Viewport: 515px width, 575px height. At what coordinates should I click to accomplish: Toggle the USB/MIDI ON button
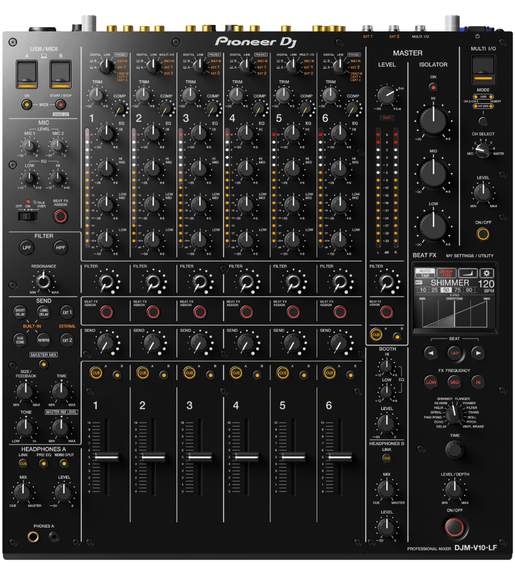coord(26,105)
